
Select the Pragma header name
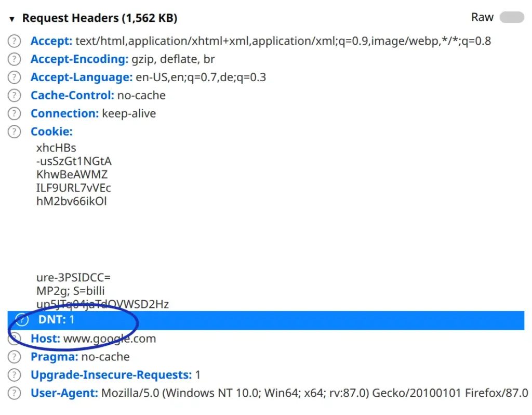point(54,357)
